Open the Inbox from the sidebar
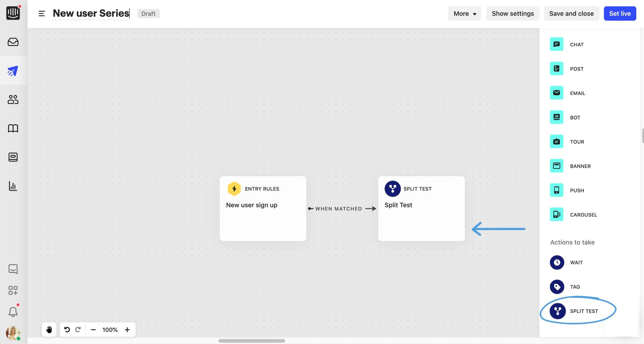 pos(13,42)
